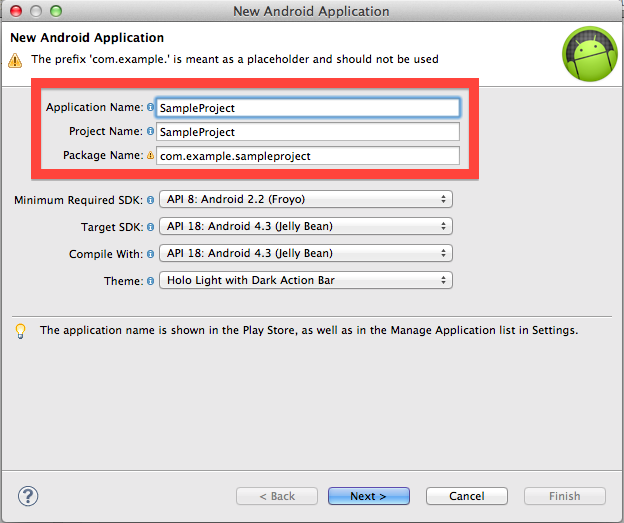The image size is (624, 523).
Task: Click the 'com.example.' placeholder warning message
Action: pyautogui.click(x=235, y=59)
